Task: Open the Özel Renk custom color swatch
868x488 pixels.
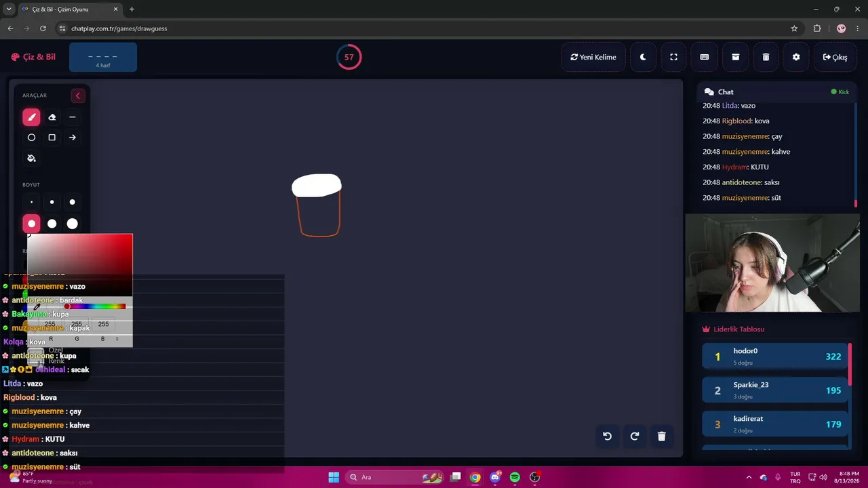Action: pos(35,356)
